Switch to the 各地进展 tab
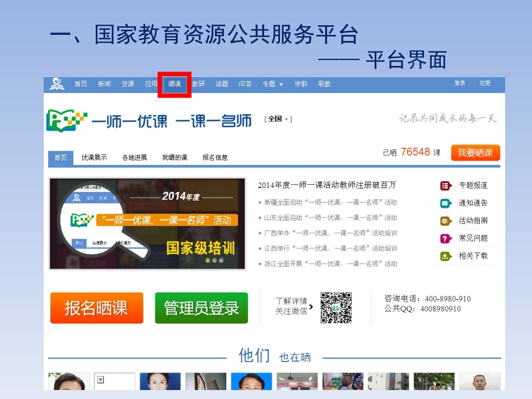The width and height of the screenshot is (532, 399). tap(135, 158)
